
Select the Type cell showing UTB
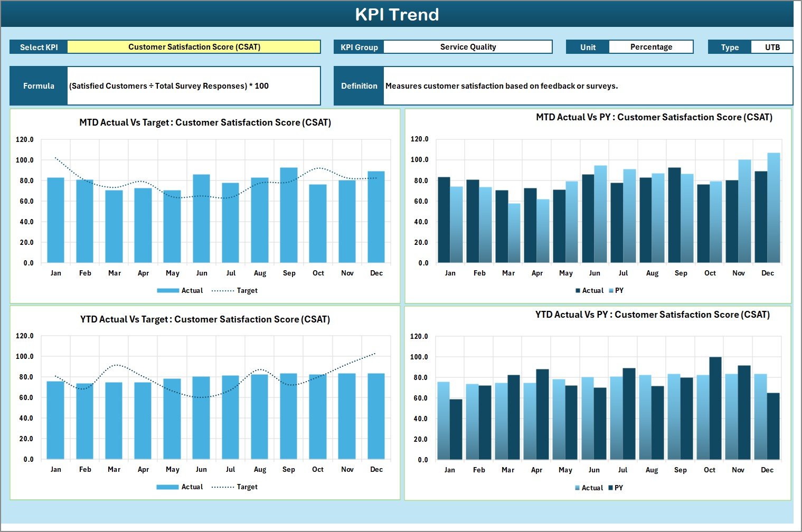(x=772, y=47)
